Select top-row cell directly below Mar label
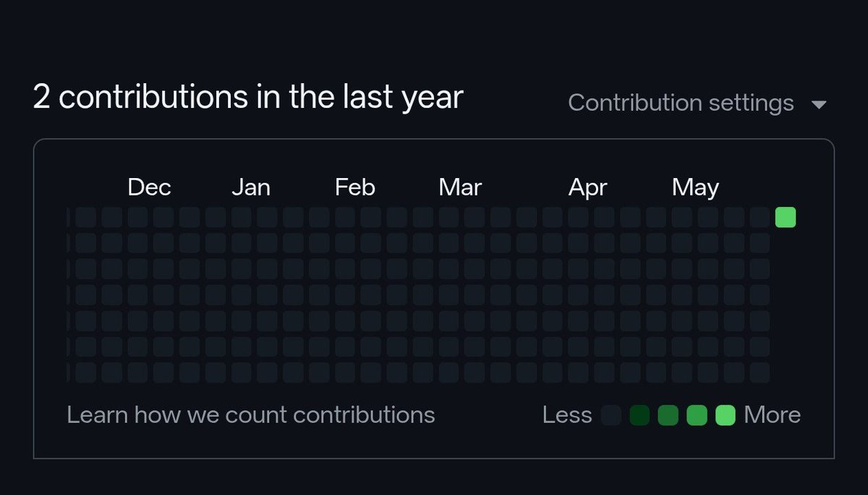This screenshot has width=868, height=495. point(448,217)
